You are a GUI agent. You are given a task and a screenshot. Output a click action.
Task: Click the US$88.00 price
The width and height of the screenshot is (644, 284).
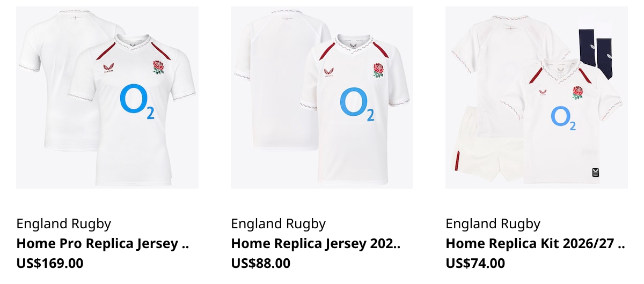(261, 263)
